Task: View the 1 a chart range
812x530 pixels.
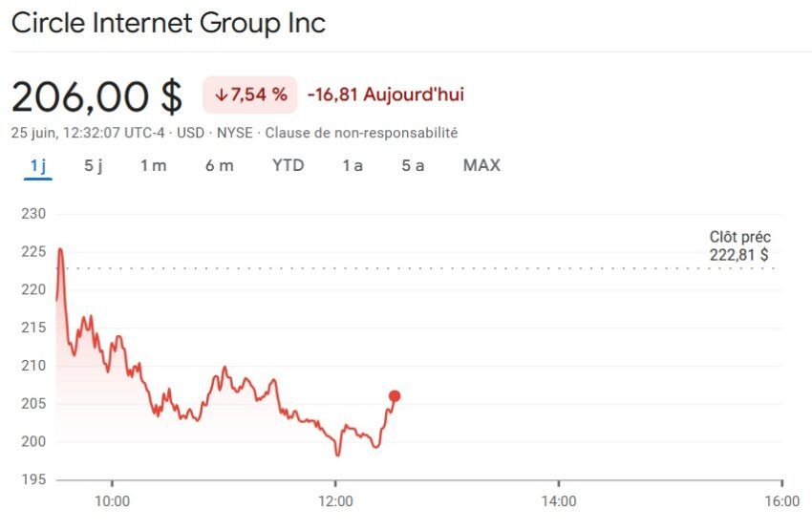Action: tap(353, 165)
